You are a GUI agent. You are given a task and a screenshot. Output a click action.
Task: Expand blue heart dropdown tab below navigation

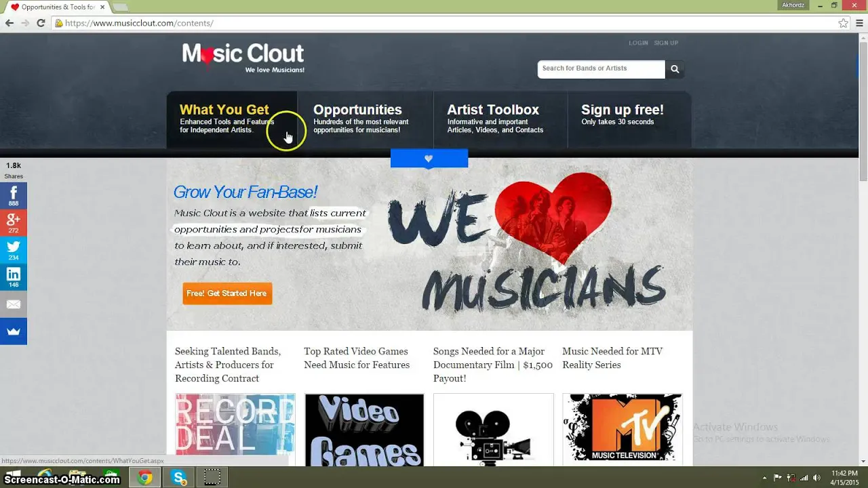[429, 159]
